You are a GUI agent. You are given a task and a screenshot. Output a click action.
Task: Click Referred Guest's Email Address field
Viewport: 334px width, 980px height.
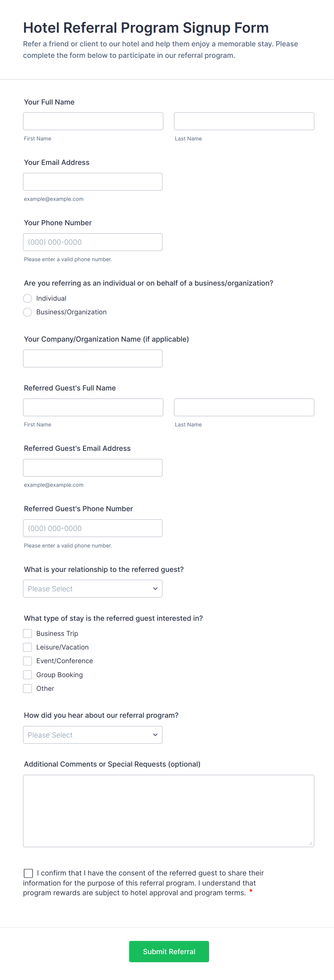(x=92, y=468)
